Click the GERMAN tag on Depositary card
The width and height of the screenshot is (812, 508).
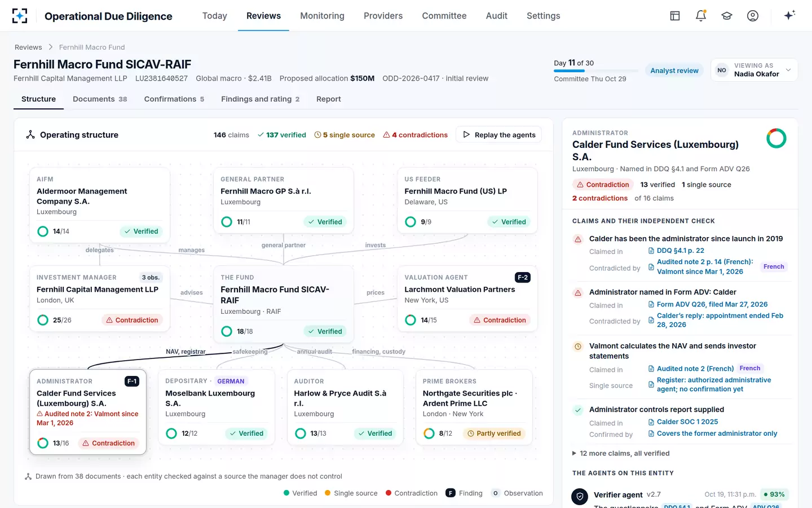point(231,382)
